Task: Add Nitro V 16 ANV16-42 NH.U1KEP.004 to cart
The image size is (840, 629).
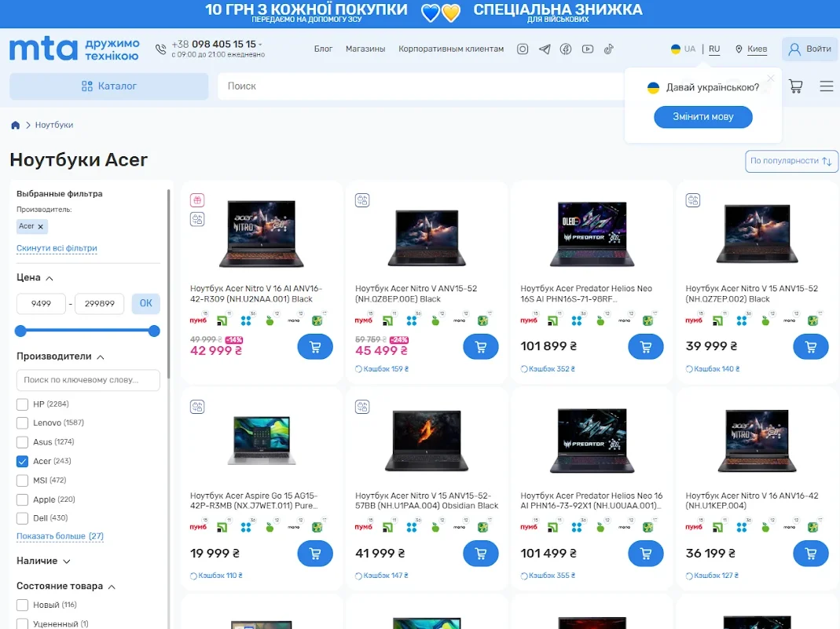Action: click(x=811, y=554)
